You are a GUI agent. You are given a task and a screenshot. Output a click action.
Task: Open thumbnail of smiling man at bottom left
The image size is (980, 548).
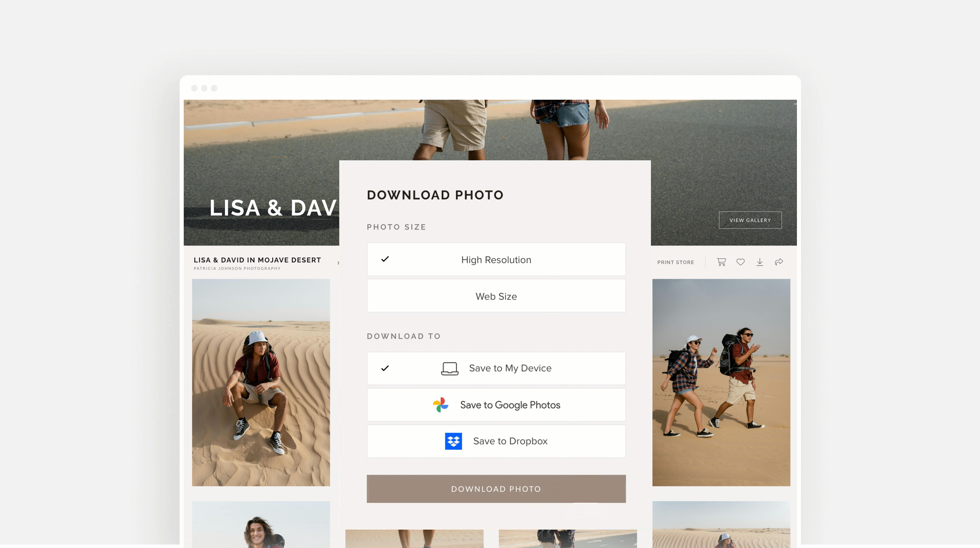261,523
